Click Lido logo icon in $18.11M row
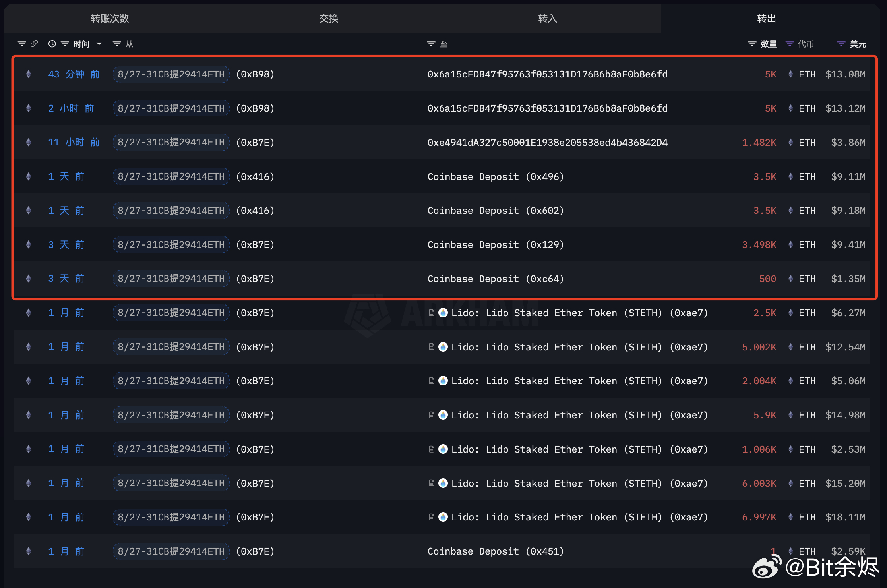 pos(443,517)
